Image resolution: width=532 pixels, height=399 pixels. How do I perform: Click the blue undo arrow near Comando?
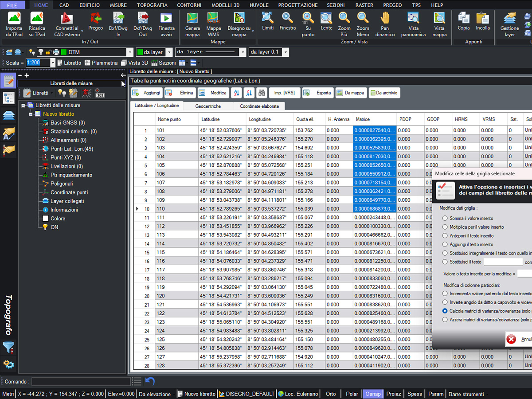[150, 381]
